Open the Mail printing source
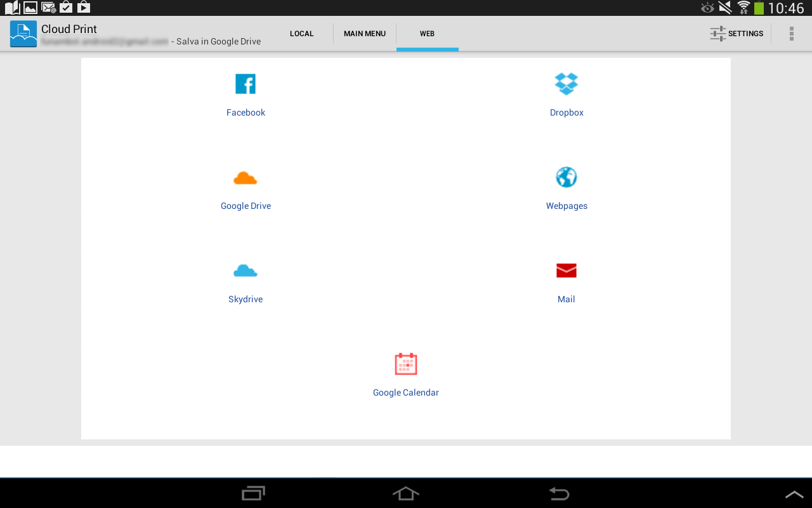 (x=566, y=282)
